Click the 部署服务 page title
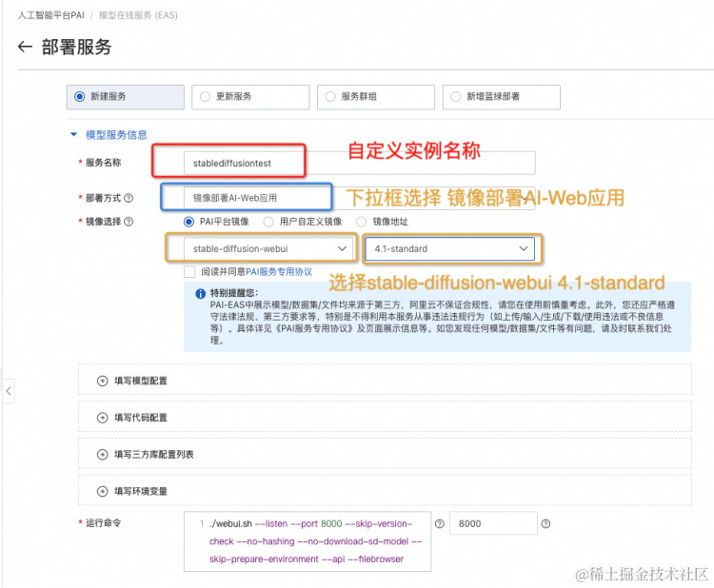Image resolution: width=714 pixels, height=588 pixels. [76, 47]
